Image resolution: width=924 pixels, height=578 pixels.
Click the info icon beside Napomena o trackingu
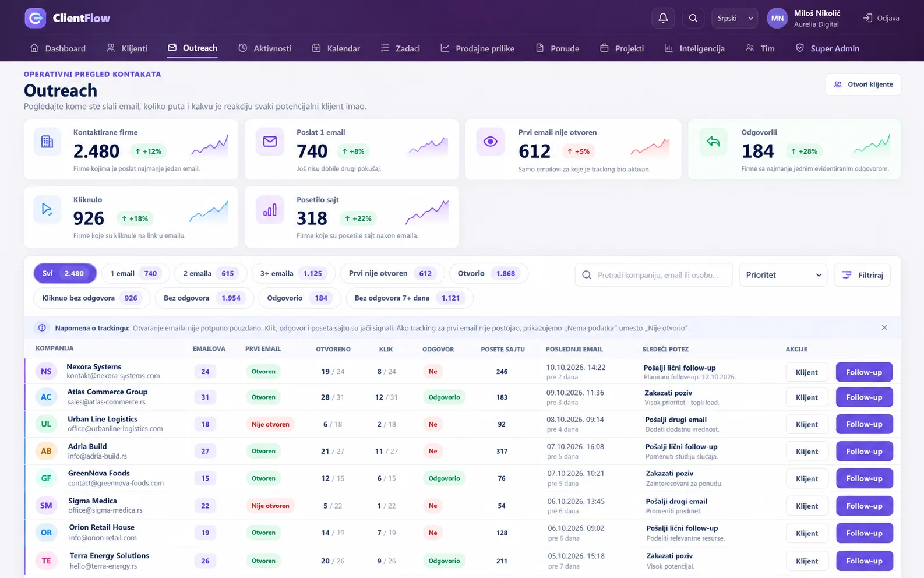click(x=42, y=328)
